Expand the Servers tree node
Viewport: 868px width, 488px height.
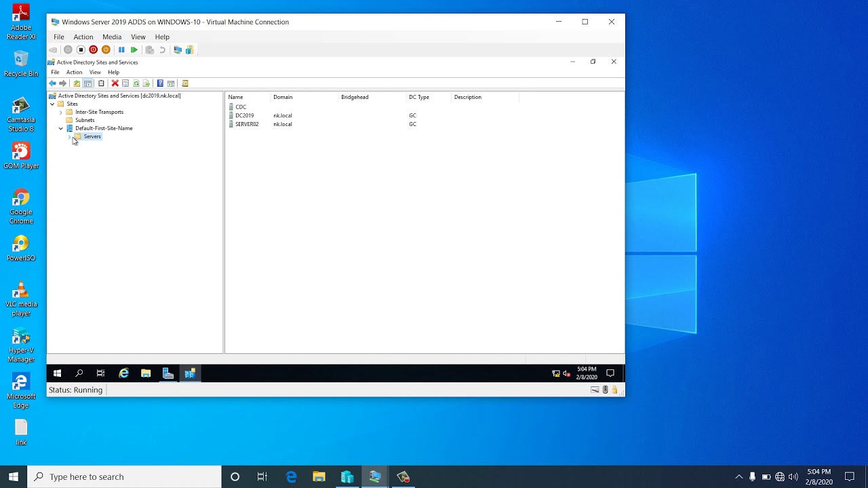pyautogui.click(x=70, y=137)
